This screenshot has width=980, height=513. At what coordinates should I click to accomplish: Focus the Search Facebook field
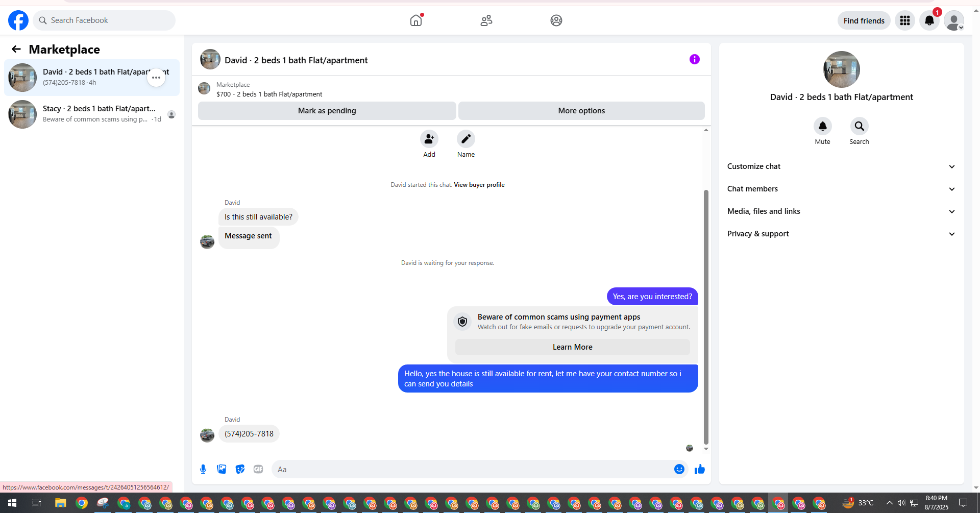click(104, 20)
